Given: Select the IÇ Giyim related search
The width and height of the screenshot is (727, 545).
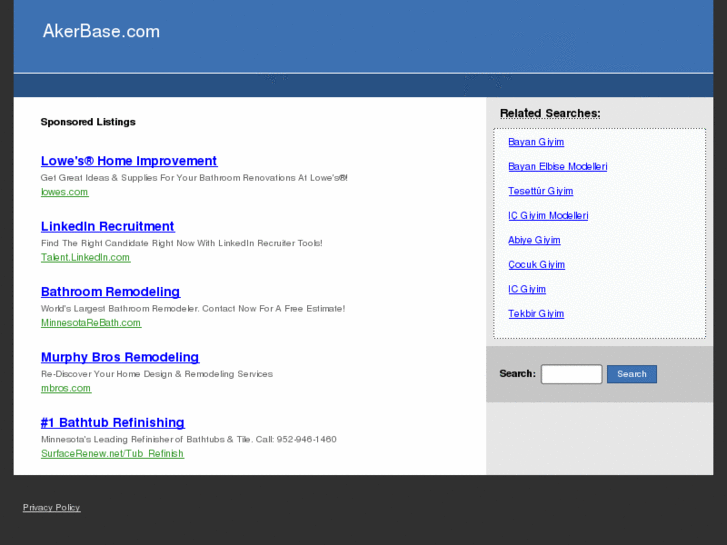Looking at the screenshot, I should [527, 289].
